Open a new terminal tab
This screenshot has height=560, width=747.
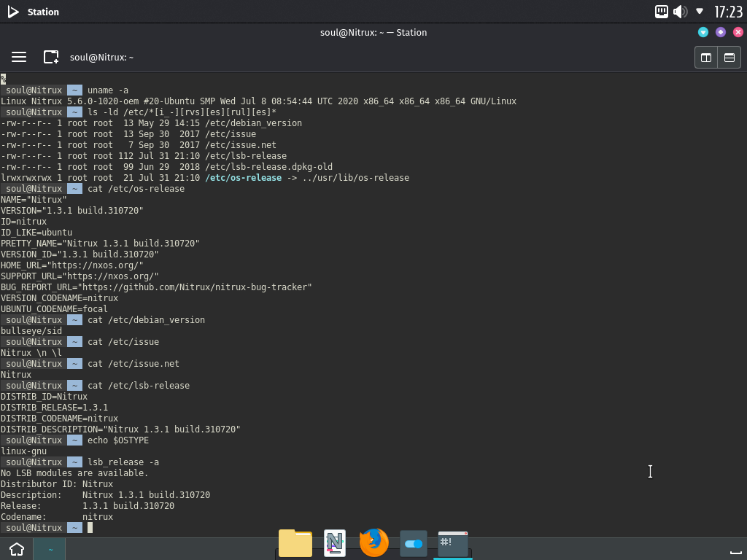pos(51,57)
